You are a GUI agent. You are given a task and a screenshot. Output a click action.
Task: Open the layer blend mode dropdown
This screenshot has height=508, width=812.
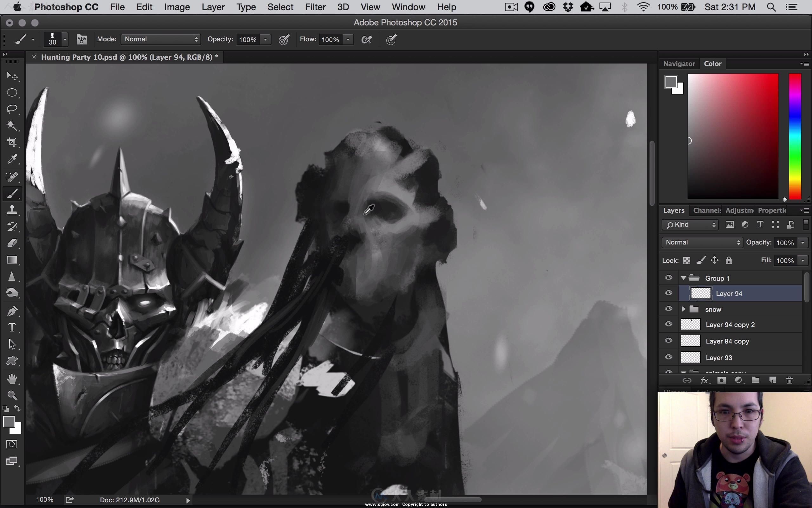702,242
